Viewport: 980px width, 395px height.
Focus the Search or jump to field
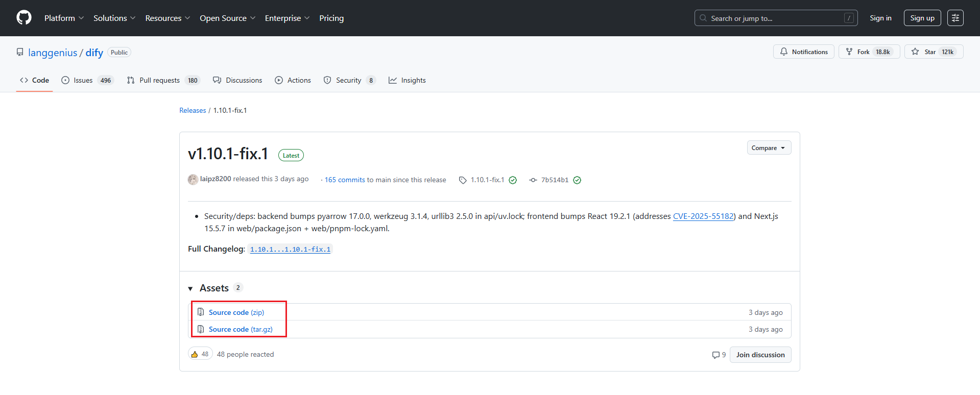776,18
